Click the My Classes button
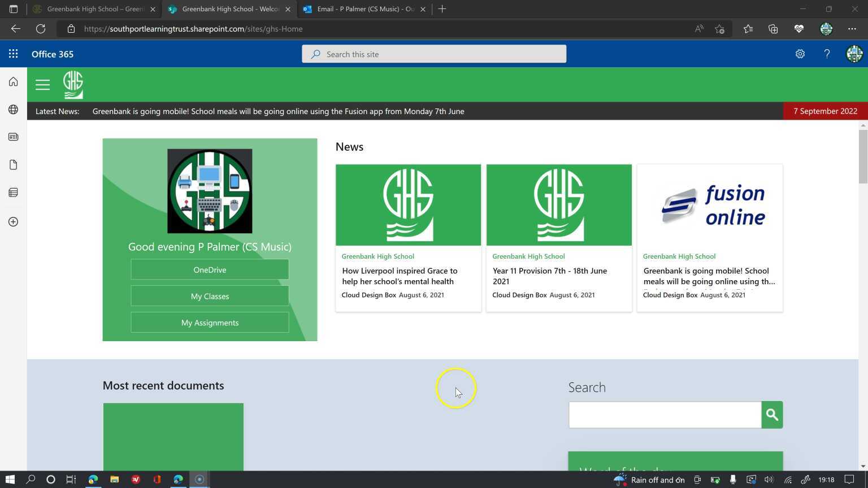 [209, 296]
